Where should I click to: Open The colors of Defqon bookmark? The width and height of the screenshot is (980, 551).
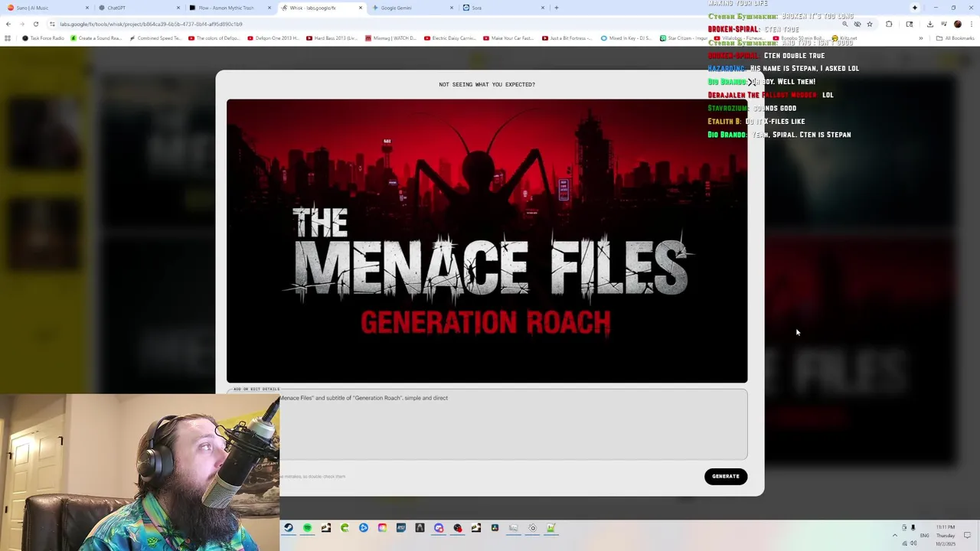point(214,38)
